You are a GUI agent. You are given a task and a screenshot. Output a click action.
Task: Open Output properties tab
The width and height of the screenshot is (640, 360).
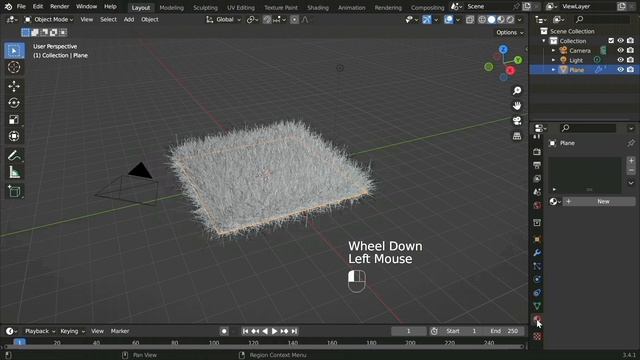537,165
